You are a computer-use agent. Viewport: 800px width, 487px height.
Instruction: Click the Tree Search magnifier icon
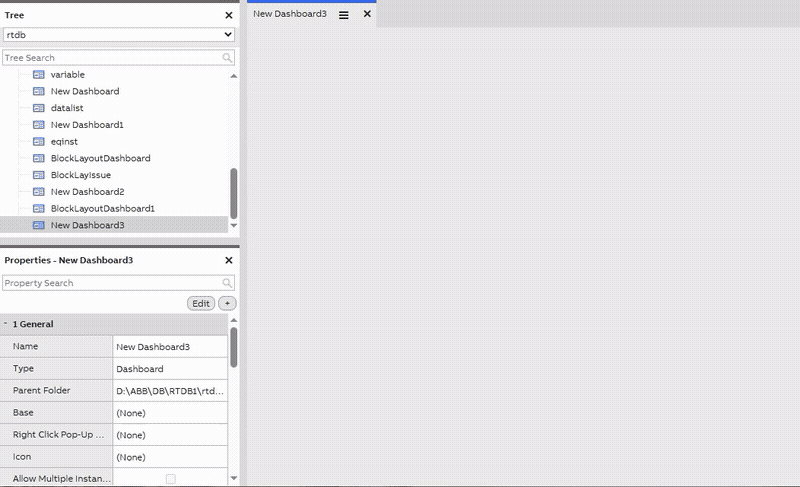pyautogui.click(x=227, y=58)
